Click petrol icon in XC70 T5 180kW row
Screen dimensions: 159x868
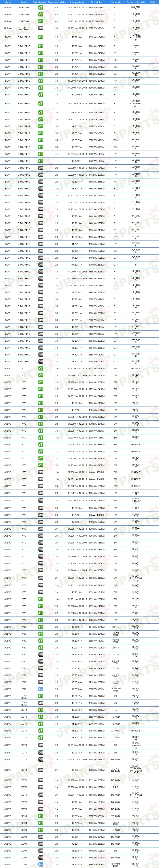[41, 710]
